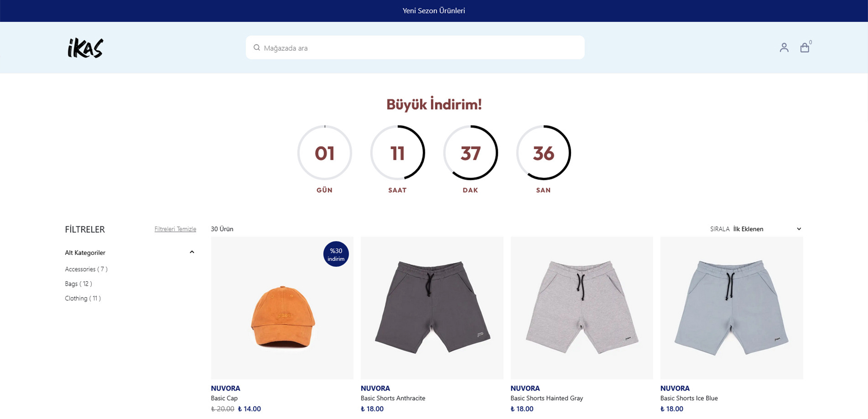Click the Basic Cap product title
868x419 pixels.
pos(224,398)
